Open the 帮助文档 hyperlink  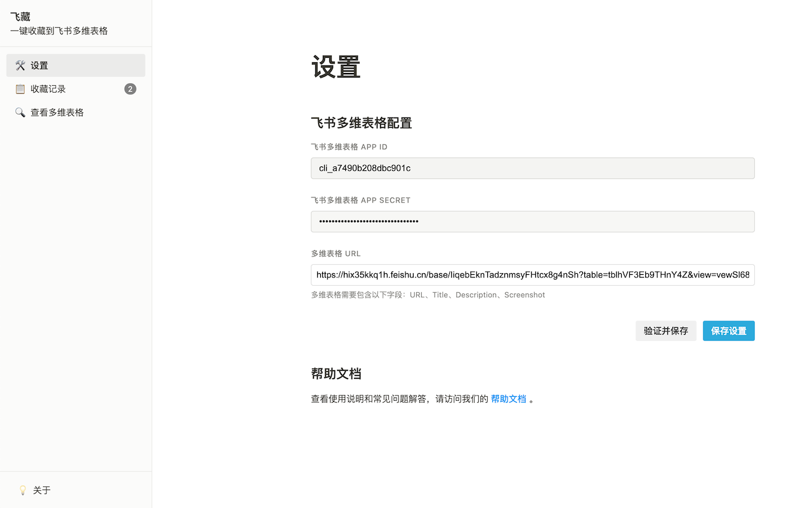[509, 399]
